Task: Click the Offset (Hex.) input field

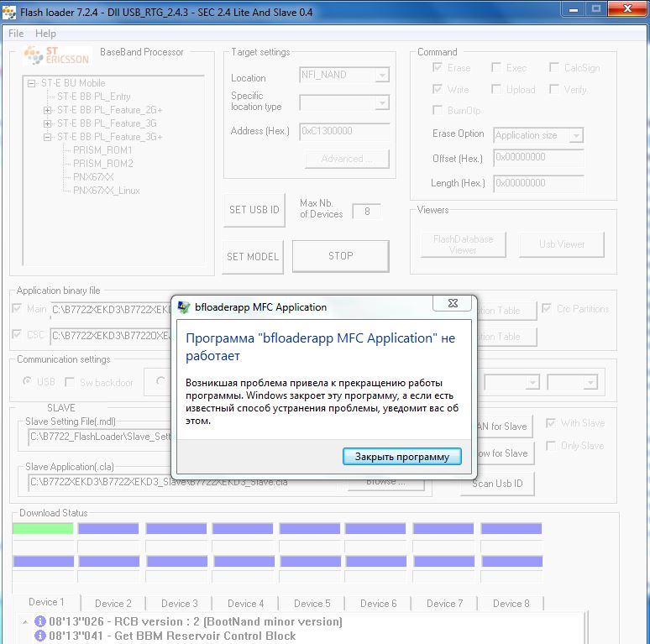Action: click(x=538, y=158)
